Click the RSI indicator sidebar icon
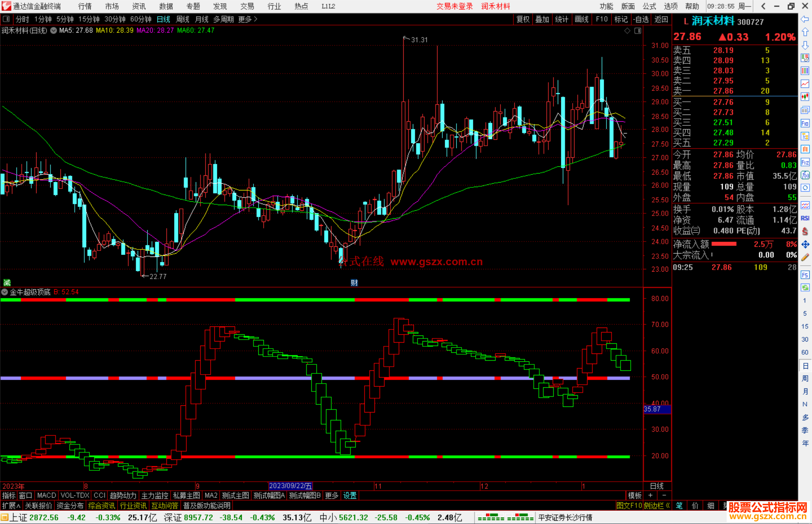 point(805,218)
